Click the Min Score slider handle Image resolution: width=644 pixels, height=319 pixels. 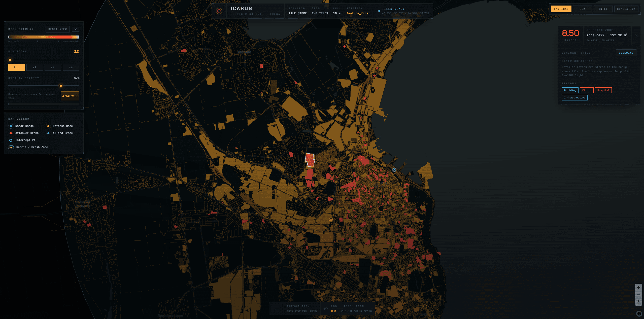click(x=10, y=60)
